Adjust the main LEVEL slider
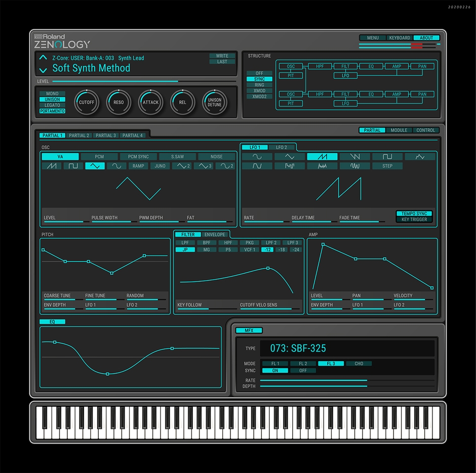The image size is (476, 473). click(144, 81)
